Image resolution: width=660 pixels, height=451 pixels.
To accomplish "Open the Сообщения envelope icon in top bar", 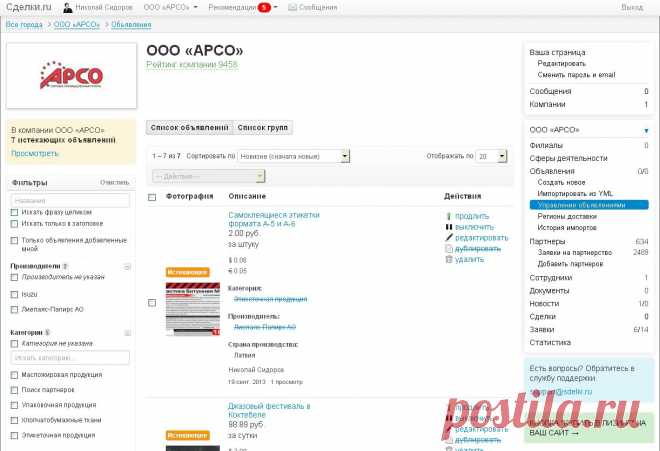I will tap(292, 8).
